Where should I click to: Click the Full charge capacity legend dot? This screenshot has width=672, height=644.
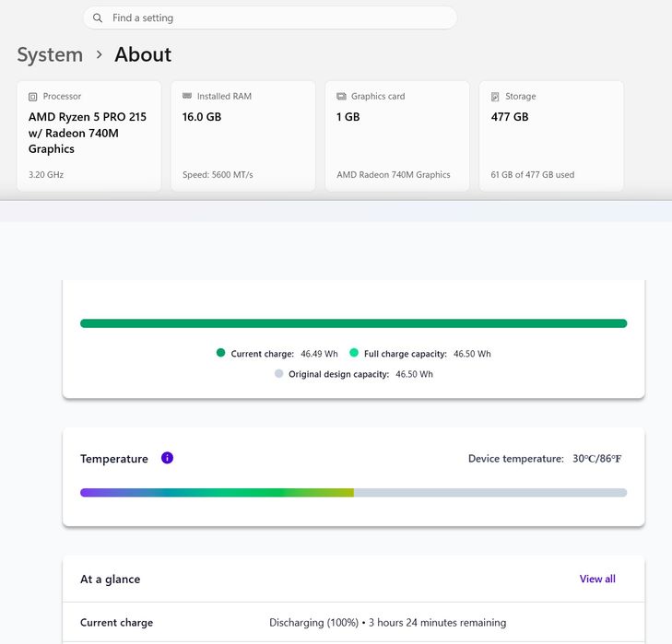354,353
